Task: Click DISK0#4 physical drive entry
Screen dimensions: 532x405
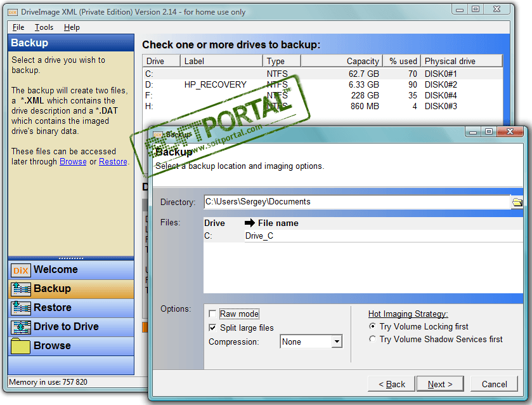Action: tap(441, 95)
